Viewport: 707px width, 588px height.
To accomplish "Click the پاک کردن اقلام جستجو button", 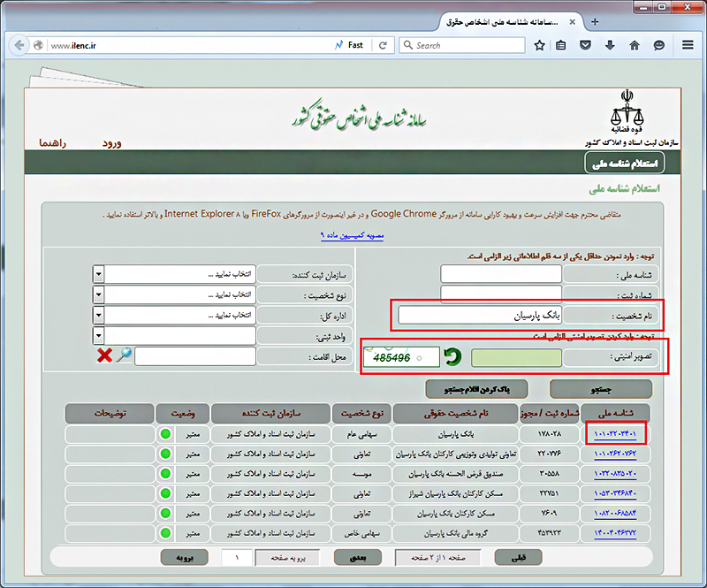I will [x=476, y=389].
